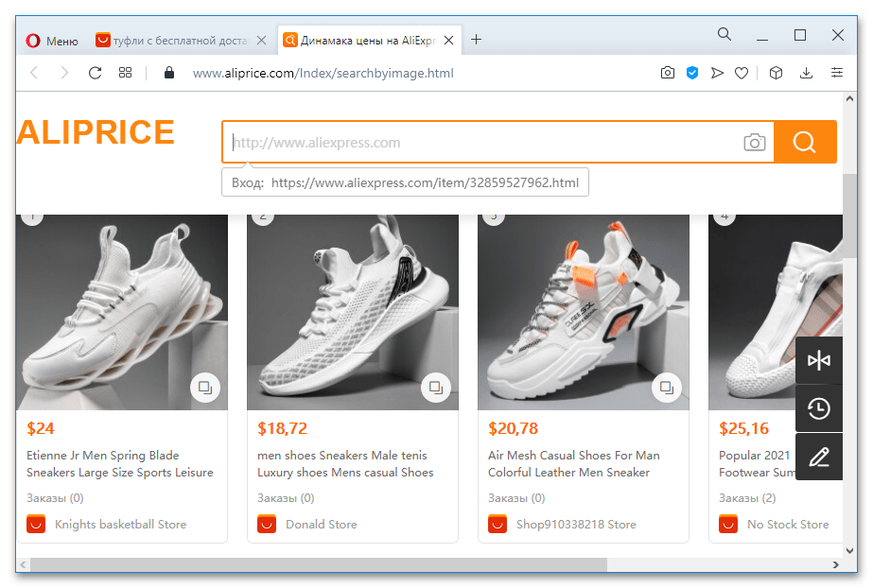The image size is (873, 588).
Task: Click the compare icon on right sidebar
Action: (818, 361)
